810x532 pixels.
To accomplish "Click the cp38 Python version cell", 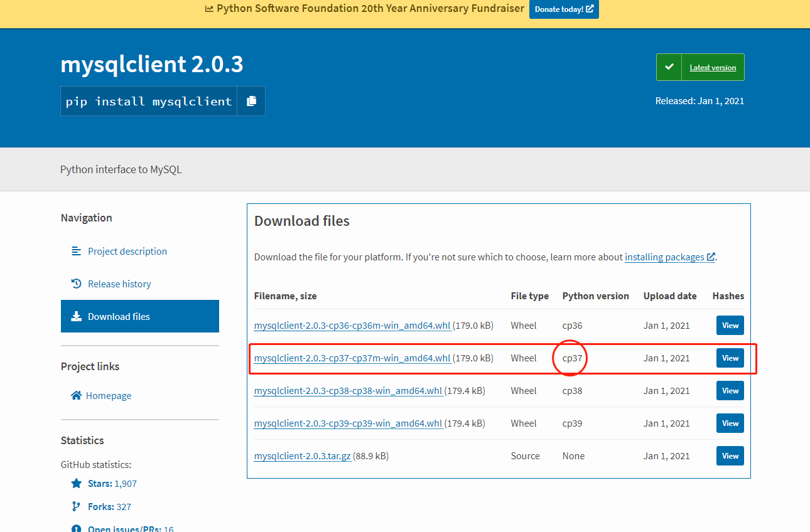I will pos(572,390).
